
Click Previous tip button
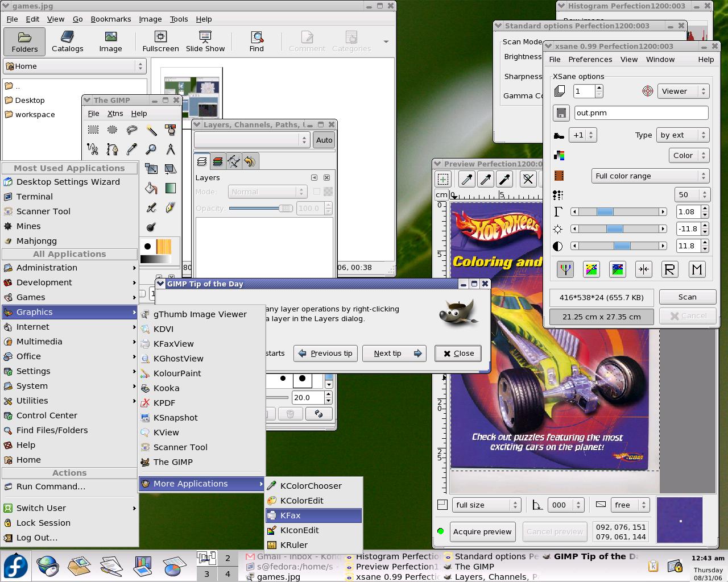326,353
